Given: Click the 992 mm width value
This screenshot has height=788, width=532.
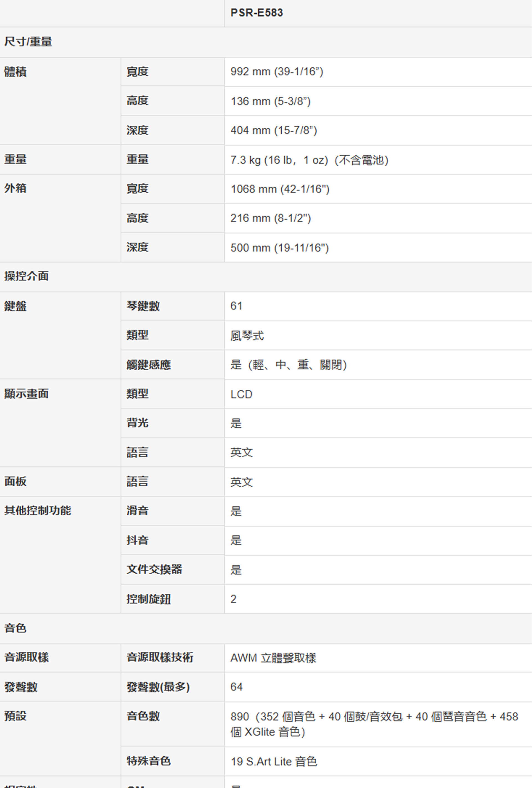Looking at the screenshot, I should (x=276, y=72).
